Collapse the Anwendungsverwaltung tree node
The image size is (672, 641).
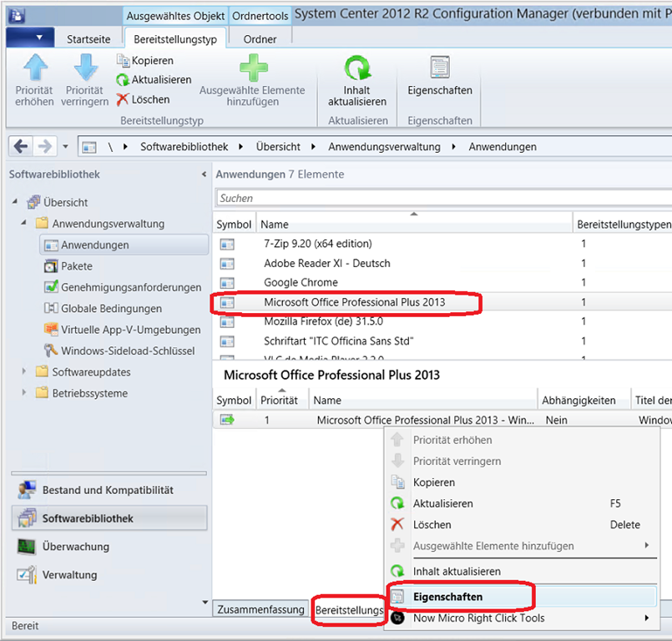pyautogui.click(x=24, y=223)
